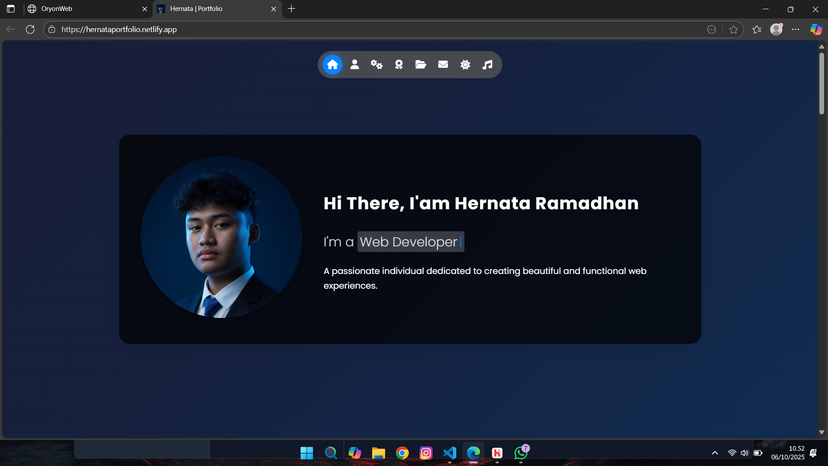Open the Settings gear icon in navbar
This screenshot has width=828, height=466.
tap(465, 64)
